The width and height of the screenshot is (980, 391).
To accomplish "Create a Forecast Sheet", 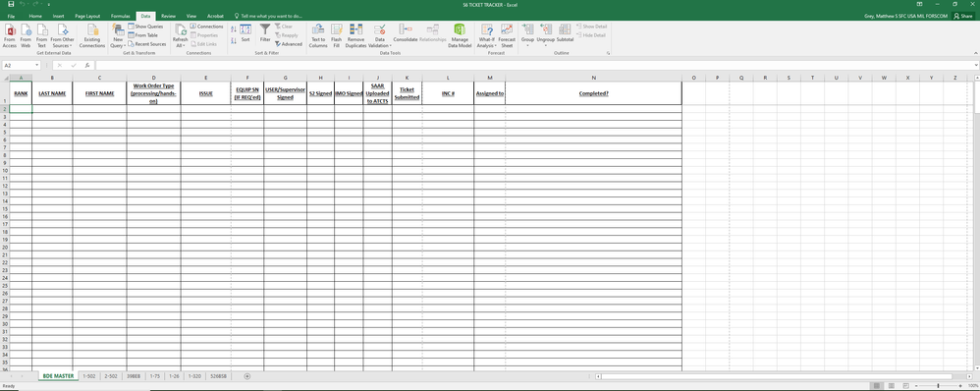I will point(507,35).
